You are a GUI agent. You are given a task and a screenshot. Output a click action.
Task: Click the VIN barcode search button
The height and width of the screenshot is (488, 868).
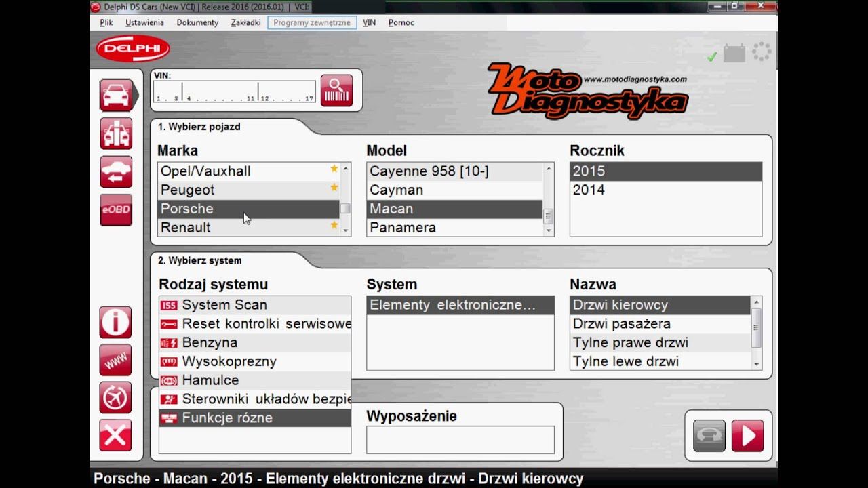337,90
